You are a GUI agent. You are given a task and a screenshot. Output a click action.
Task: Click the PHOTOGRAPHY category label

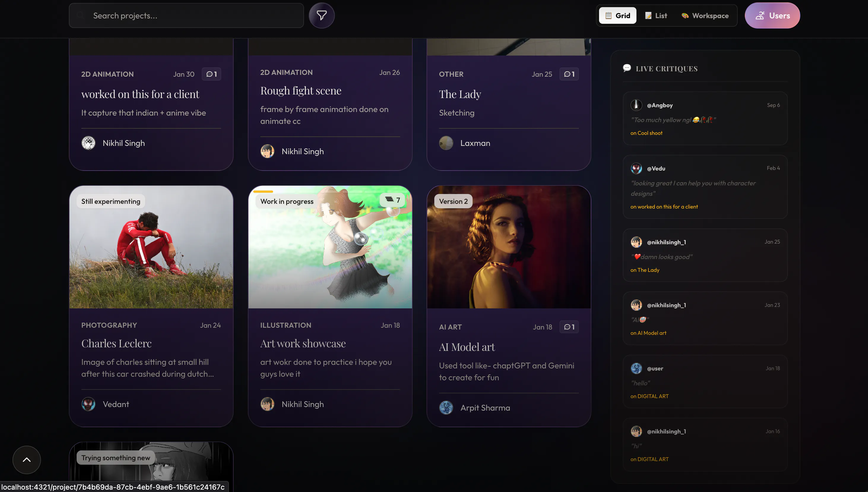109,325
